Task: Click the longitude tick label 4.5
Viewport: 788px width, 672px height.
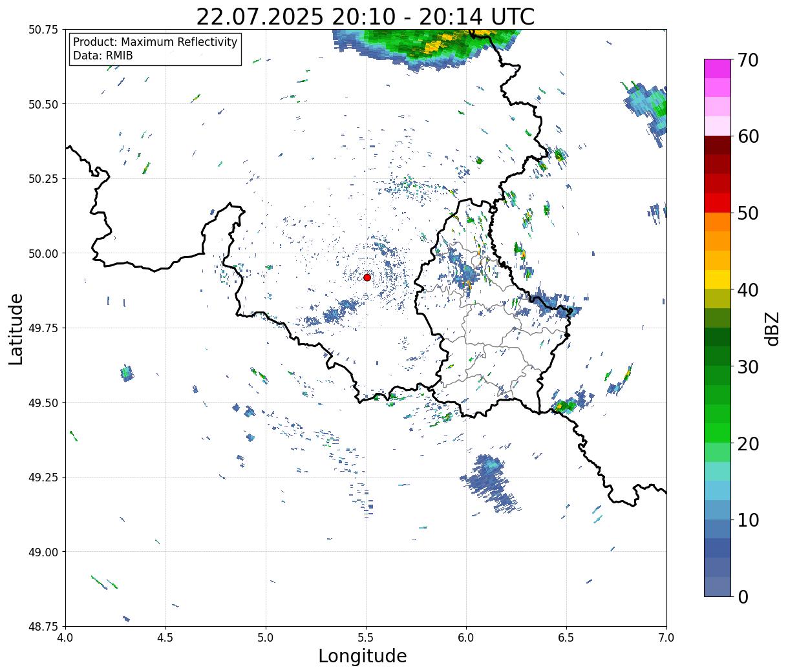Action: [x=165, y=637]
